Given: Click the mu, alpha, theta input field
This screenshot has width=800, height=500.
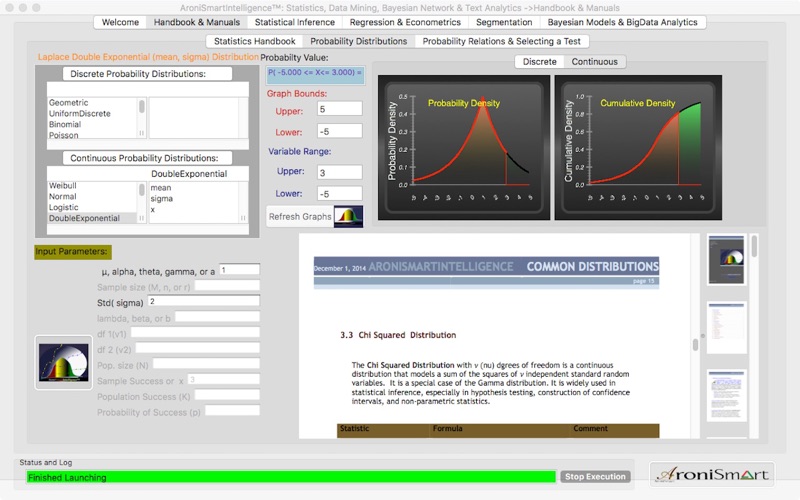Looking at the screenshot, I should click(x=239, y=270).
